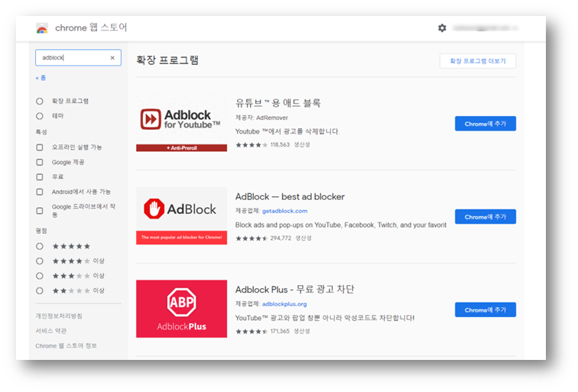Click the YouTube™ 광고와 팝업 description
Viewport: 578px width, 392px height.
325,318
